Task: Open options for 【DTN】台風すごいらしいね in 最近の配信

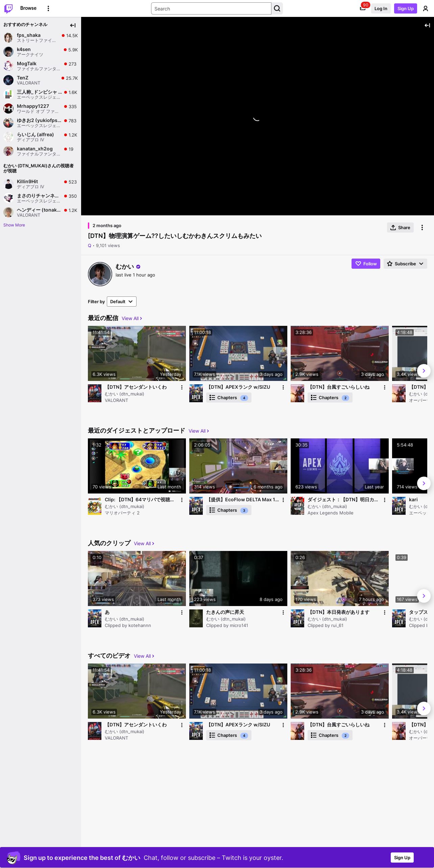Action: coord(385,387)
